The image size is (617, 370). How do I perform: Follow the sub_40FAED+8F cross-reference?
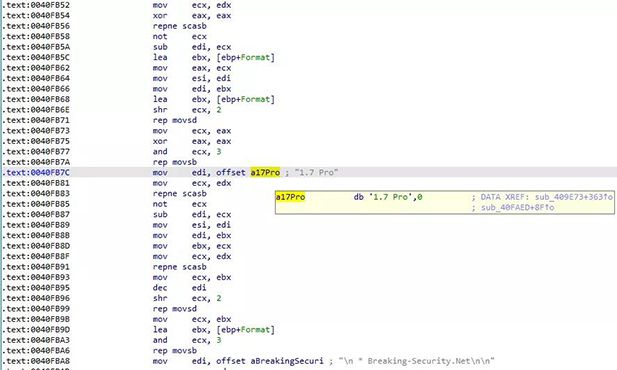click(x=518, y=207)
